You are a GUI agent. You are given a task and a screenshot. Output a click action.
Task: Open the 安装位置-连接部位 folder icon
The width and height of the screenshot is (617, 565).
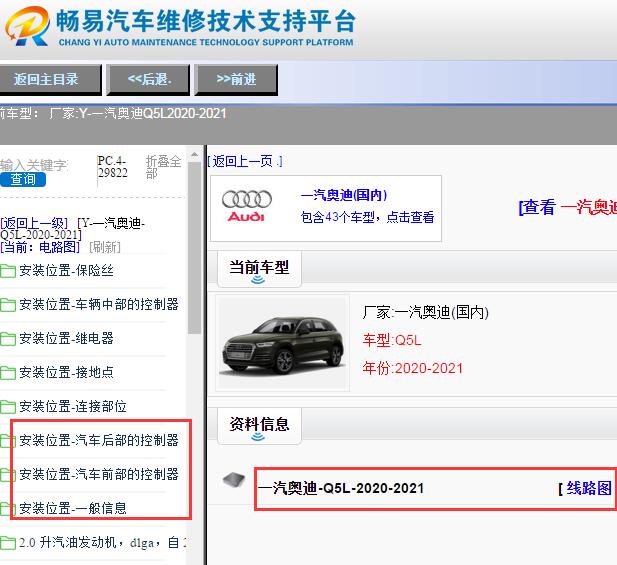click(7, 406)
